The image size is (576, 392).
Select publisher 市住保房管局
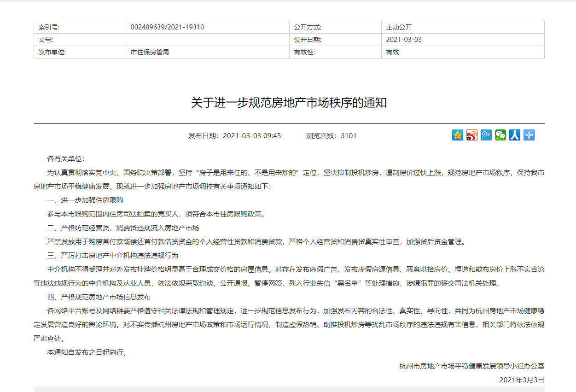pyautogui.click(x=150, y=52)
